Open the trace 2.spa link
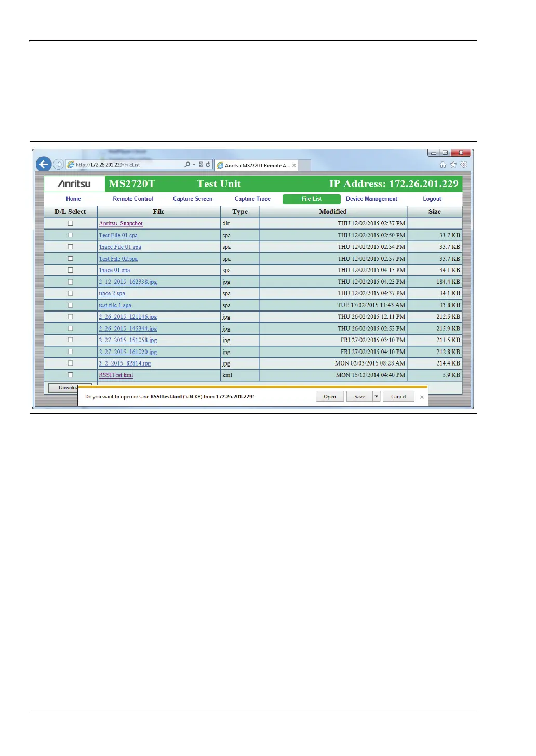536x756 pixels. pyautogui.click(x=112, y=293)
